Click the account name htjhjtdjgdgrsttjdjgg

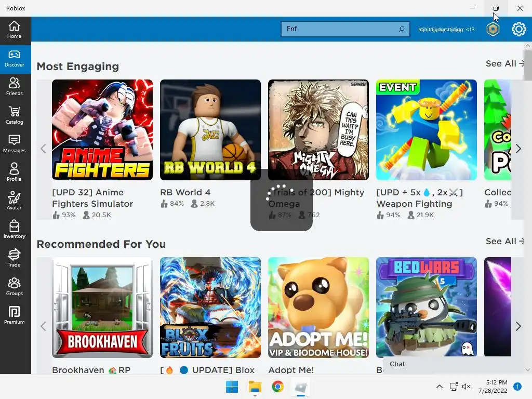pos(446,30)
